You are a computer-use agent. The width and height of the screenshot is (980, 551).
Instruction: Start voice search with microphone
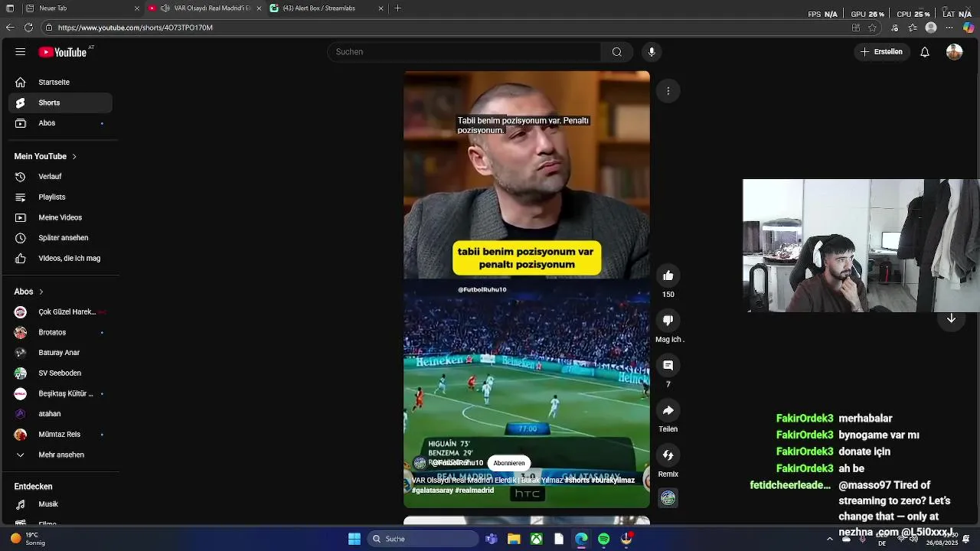coord(652,52)
